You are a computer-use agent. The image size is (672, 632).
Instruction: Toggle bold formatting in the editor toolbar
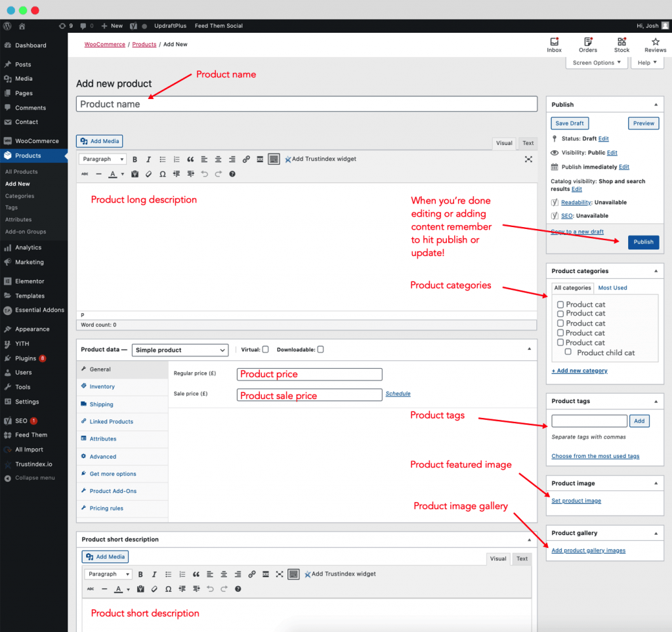135,158
